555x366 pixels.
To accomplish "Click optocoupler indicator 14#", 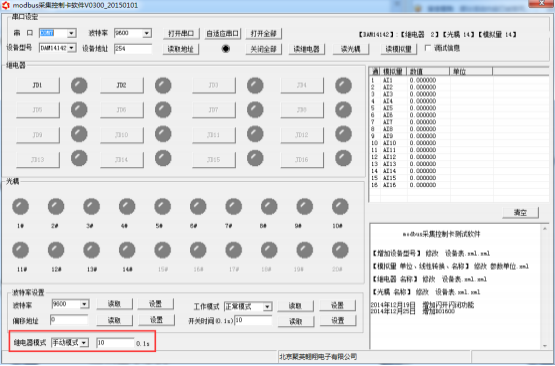I will click(127, 250).
